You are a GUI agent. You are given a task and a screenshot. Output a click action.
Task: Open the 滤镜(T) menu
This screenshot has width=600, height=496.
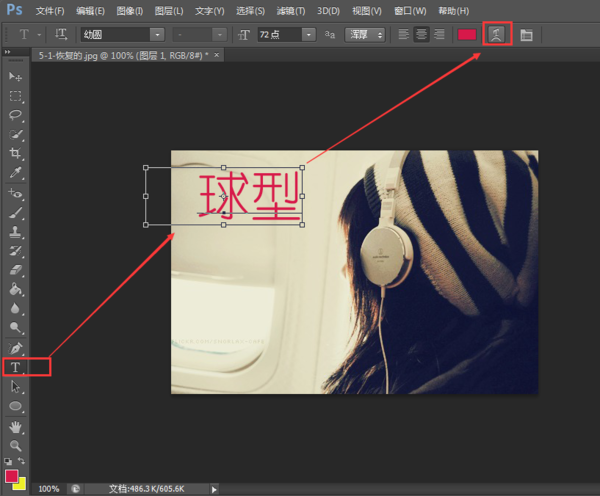[291, 11]
